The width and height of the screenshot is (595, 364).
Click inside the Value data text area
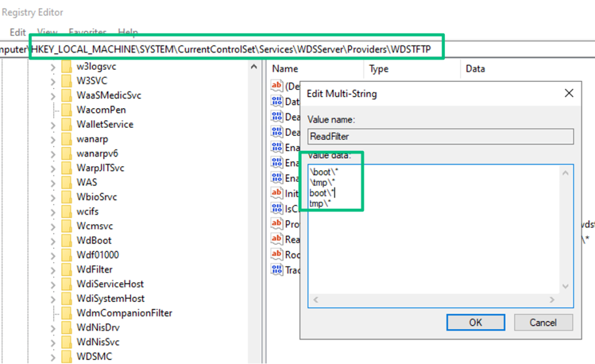point(434,250)
